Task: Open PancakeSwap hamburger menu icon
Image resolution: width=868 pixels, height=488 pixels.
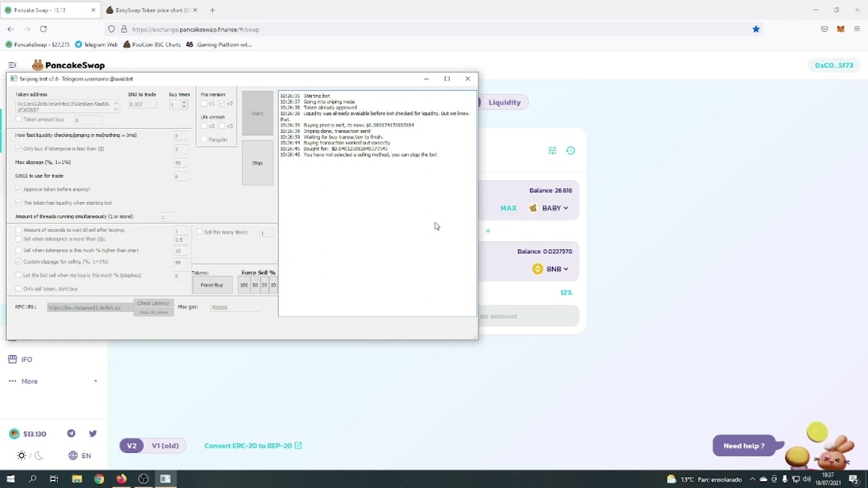Action: pos(12,65)
